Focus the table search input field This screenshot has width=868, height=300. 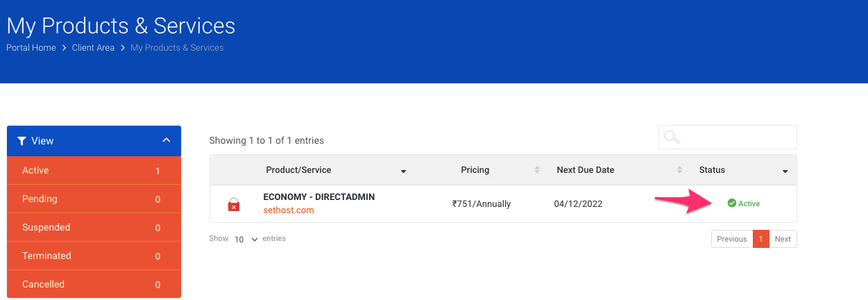[x=737, y=137]
